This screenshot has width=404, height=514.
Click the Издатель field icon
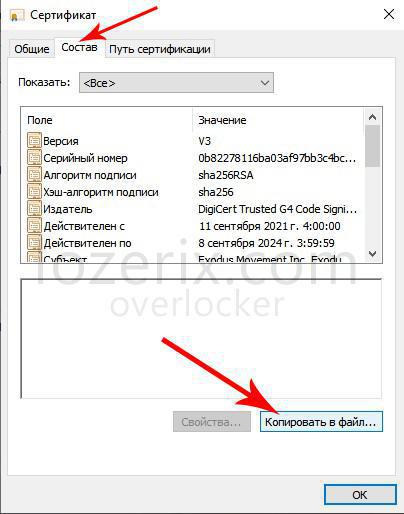coord(34,208)
